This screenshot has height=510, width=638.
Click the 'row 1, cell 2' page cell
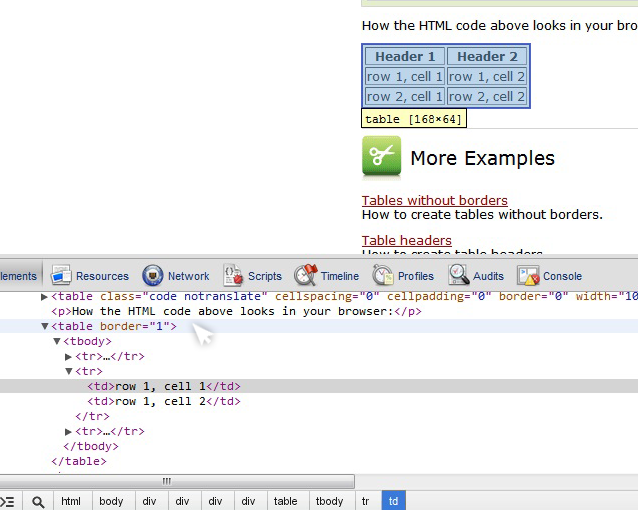coord(487,76)
